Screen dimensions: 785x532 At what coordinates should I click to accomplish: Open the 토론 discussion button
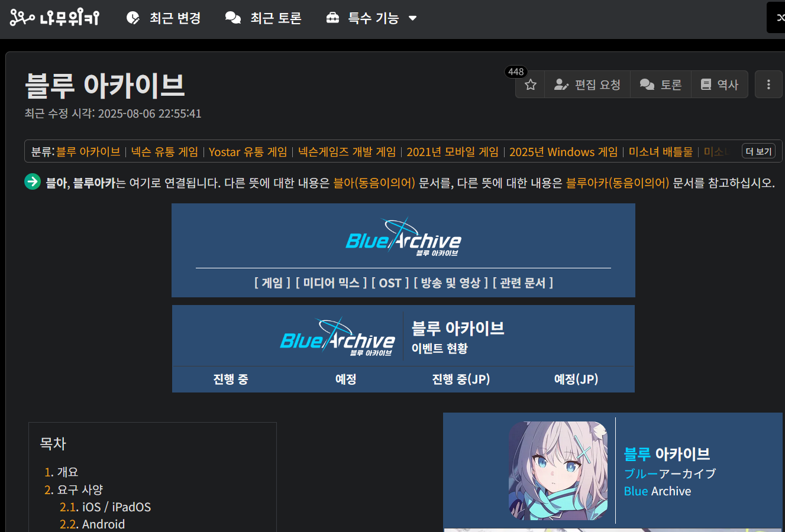(661, 85)
